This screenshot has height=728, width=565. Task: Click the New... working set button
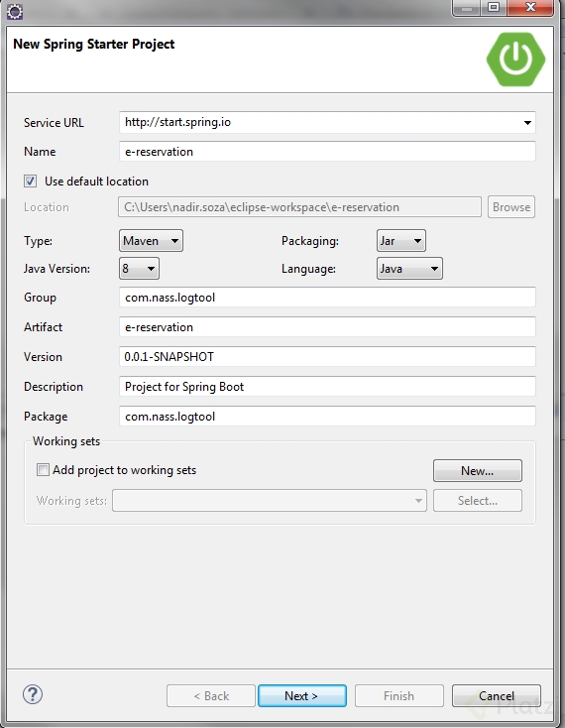(478, 471)
